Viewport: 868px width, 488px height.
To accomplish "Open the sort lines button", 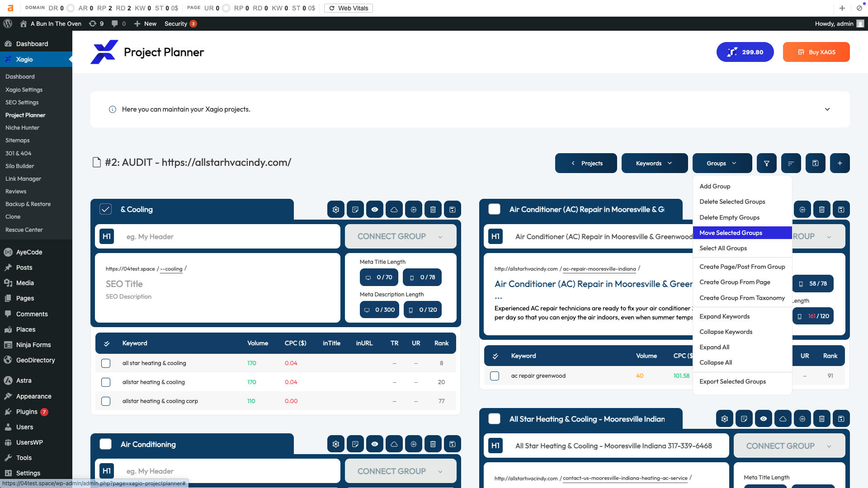I will 791,163.
